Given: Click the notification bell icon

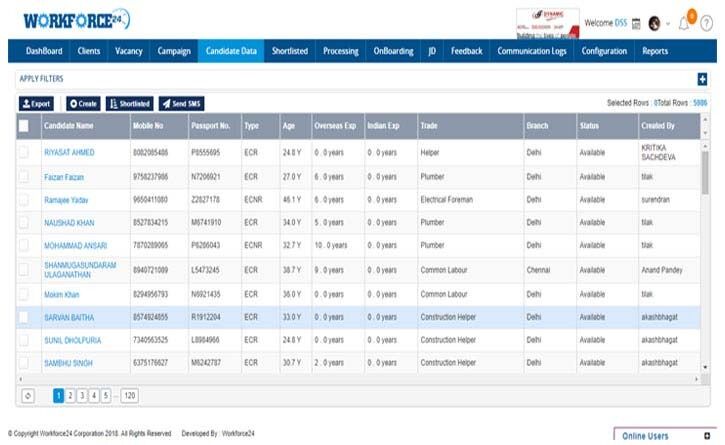Looking at the screenshot, I should pyautogui.click(x=684, y=23).
